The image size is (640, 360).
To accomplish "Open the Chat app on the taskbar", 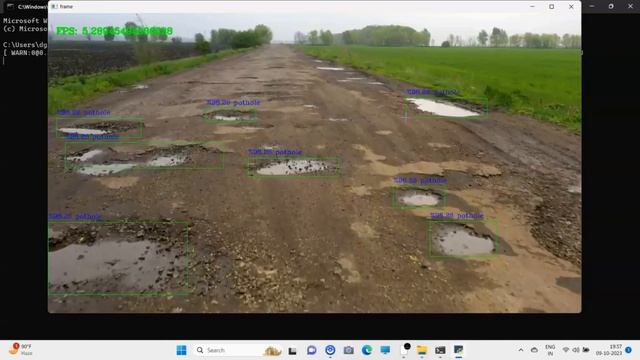I will (x=311, y=350).
